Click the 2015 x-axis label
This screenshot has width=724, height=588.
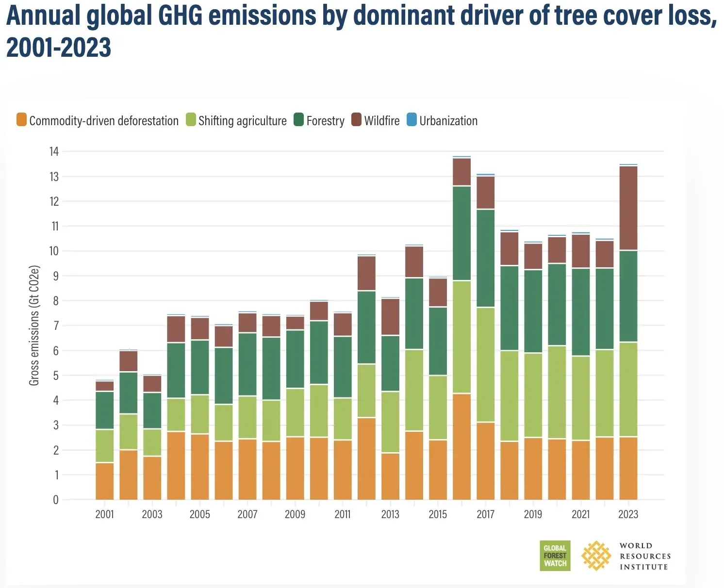click(438, 514)
